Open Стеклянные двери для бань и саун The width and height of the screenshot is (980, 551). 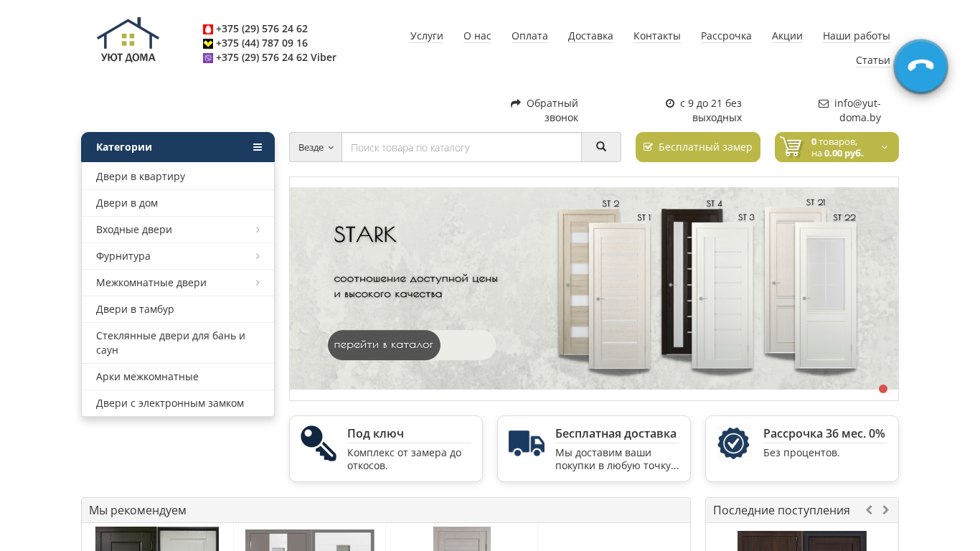178,343
